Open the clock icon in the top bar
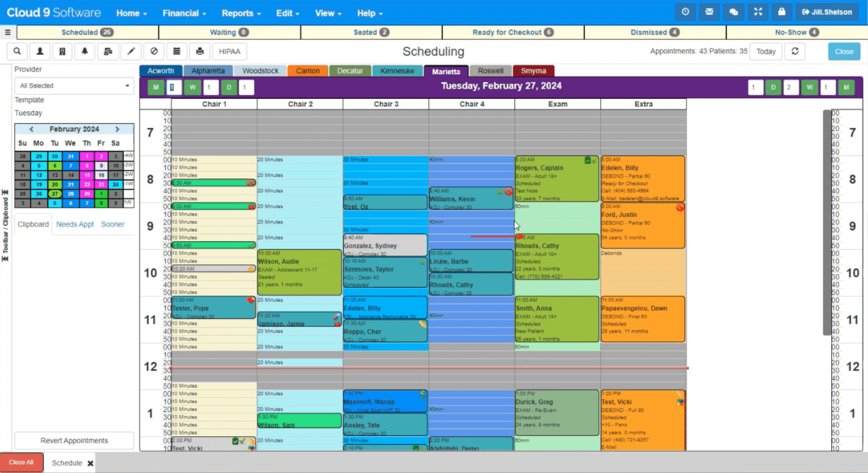The height and width of the screenshot is (473, 868). pyautogui.click(x=685, y=12)
